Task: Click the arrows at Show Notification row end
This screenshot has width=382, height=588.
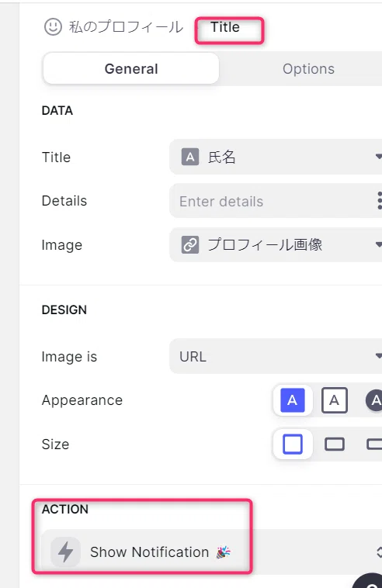Action: [380, 552]
